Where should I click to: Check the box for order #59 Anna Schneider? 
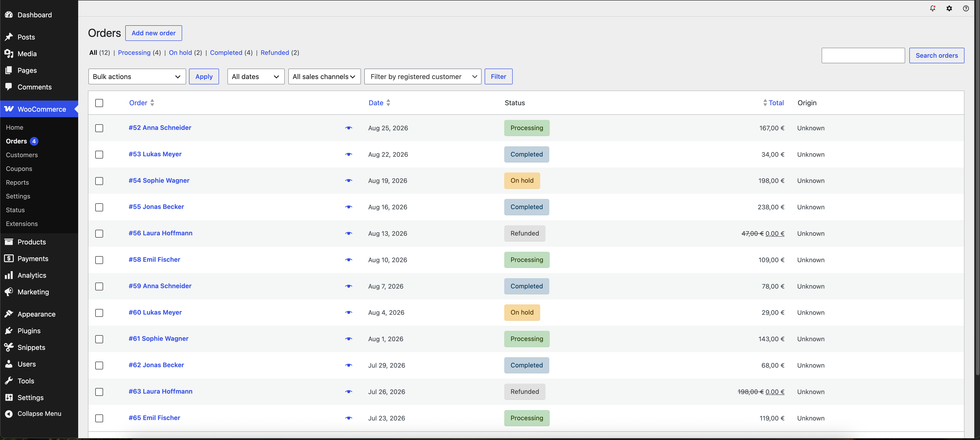(99, 286)
